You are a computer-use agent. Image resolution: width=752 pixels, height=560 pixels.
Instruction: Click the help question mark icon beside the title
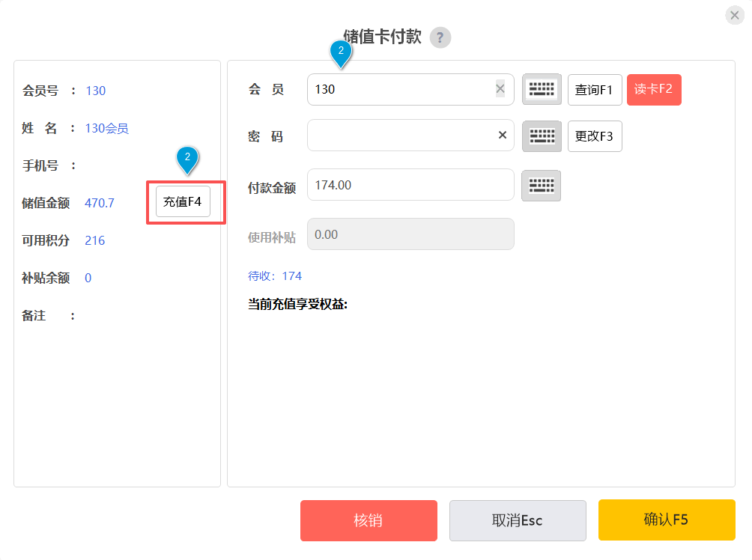[x=440, y=37]
